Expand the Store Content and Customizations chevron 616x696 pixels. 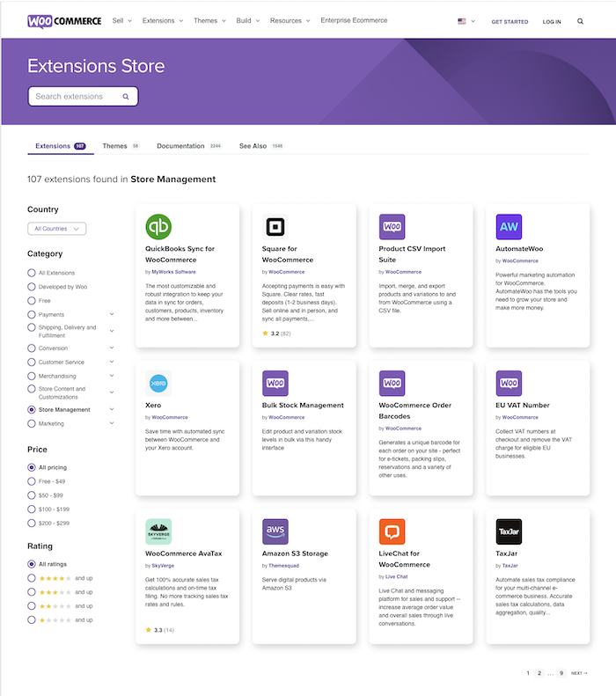pos(112,392)
